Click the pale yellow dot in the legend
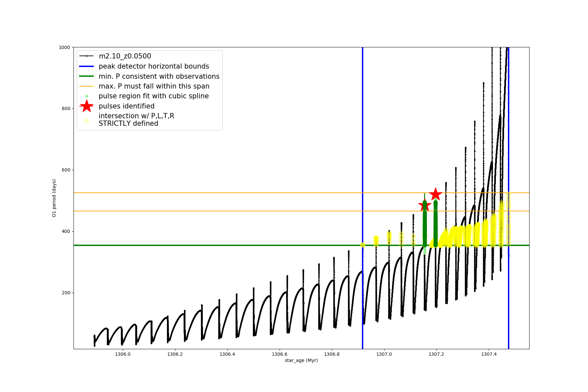Image resolution: width=588 pixels, height=392 pixels. tap(87, 121)
